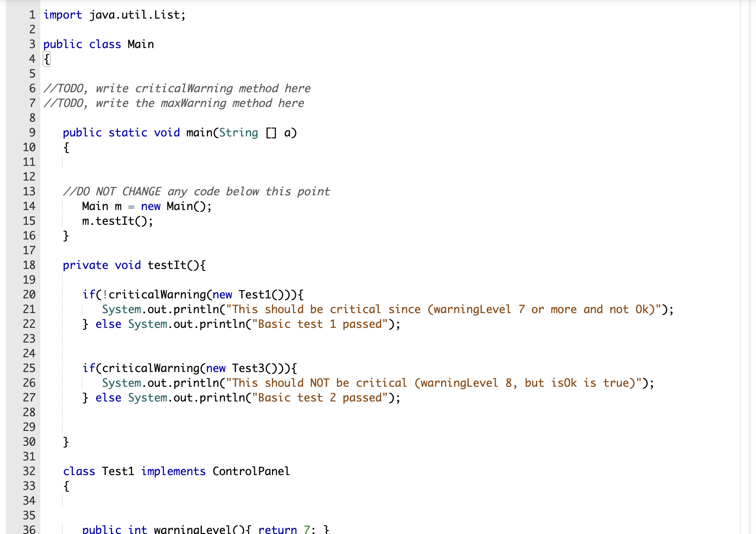Click the class Test1 implements ControlPanel line
The width and height of the screenshot is (756, 534).
click(176, 471)
